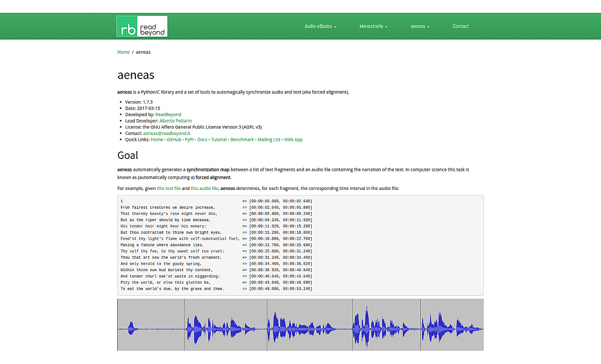Click the audio waveform image

pos(300,325)
